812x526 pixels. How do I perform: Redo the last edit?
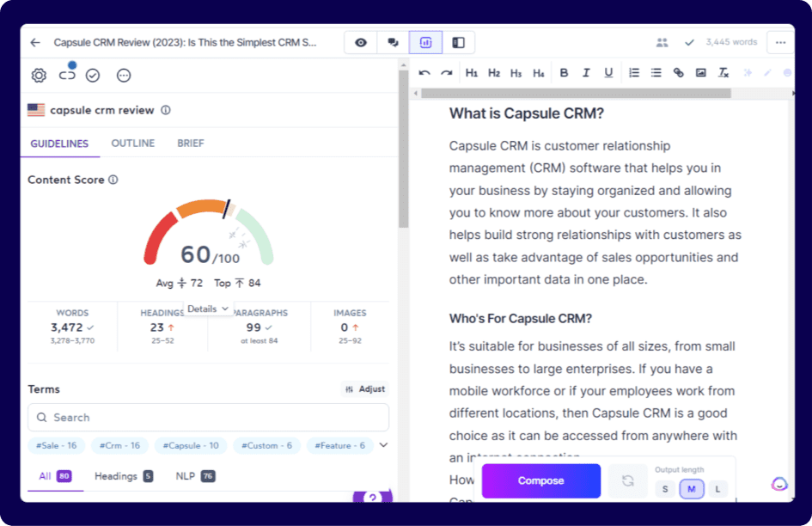coord(447,73)
